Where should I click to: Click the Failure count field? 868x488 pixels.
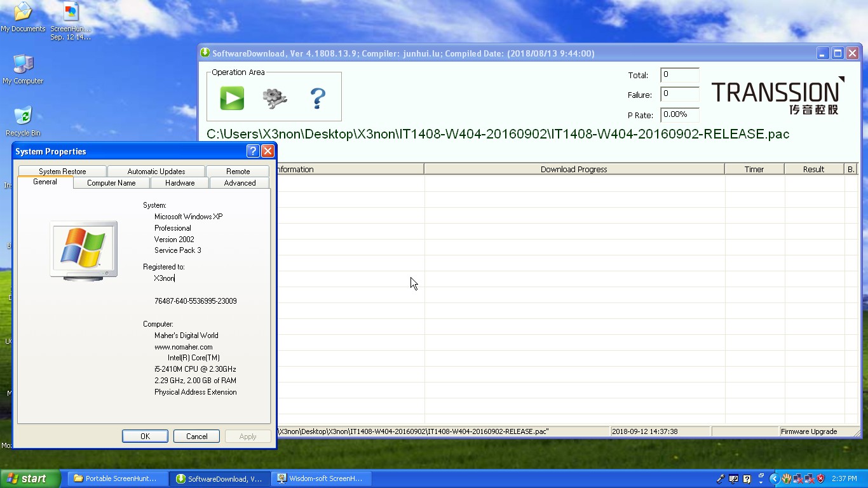click(x=680, y=95)
